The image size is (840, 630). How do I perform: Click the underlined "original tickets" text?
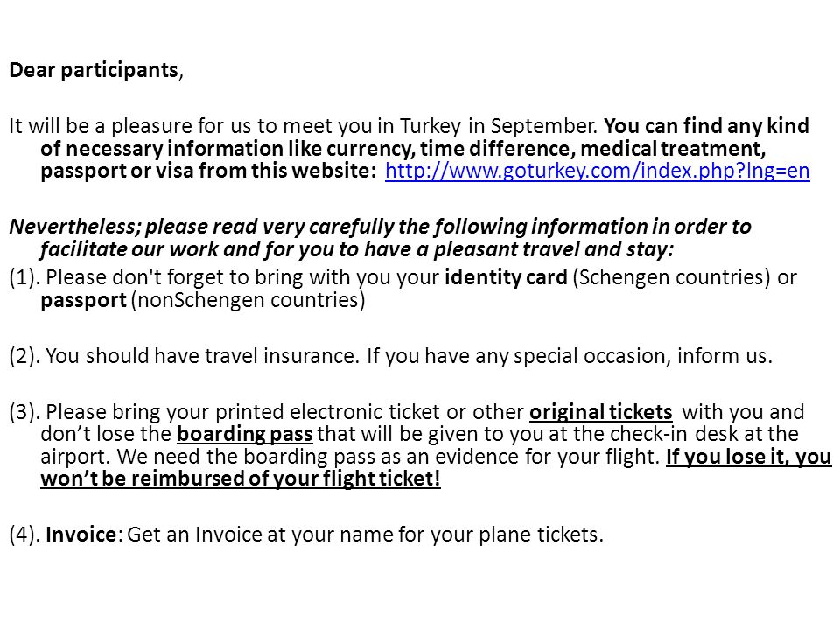pyautogui.click(x=600, y=412)
